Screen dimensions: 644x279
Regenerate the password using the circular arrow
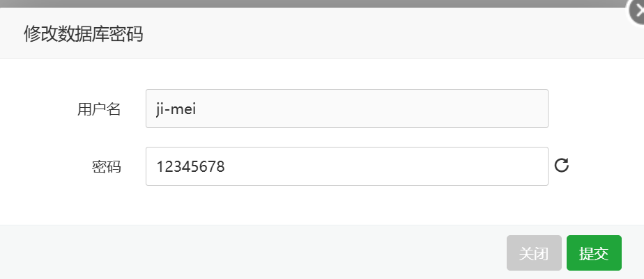(562, 166)
